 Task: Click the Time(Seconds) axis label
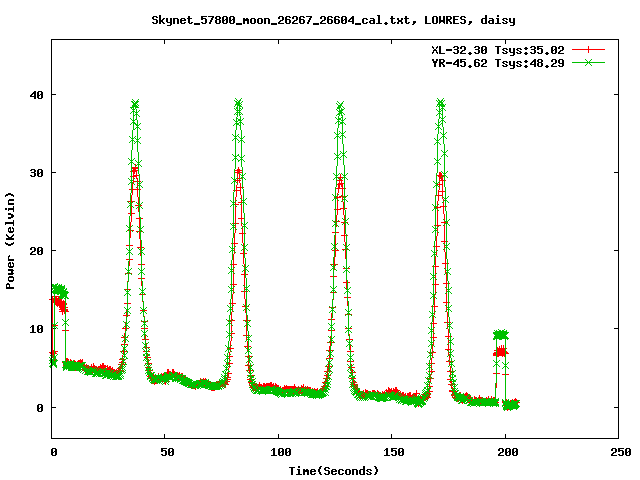[x=333, y=471]
